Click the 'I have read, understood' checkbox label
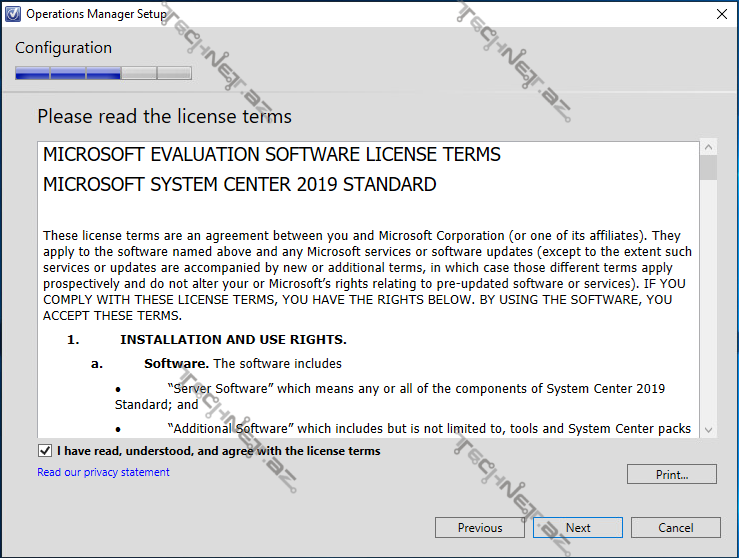The height and width of the screenshot is (558, 739). click(218, 451)
